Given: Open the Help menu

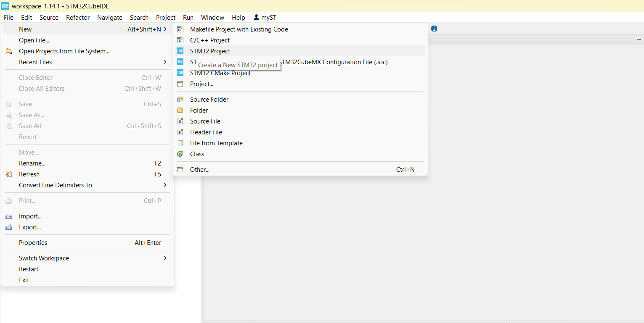Looking at the screenshot, I should (239, 18).
